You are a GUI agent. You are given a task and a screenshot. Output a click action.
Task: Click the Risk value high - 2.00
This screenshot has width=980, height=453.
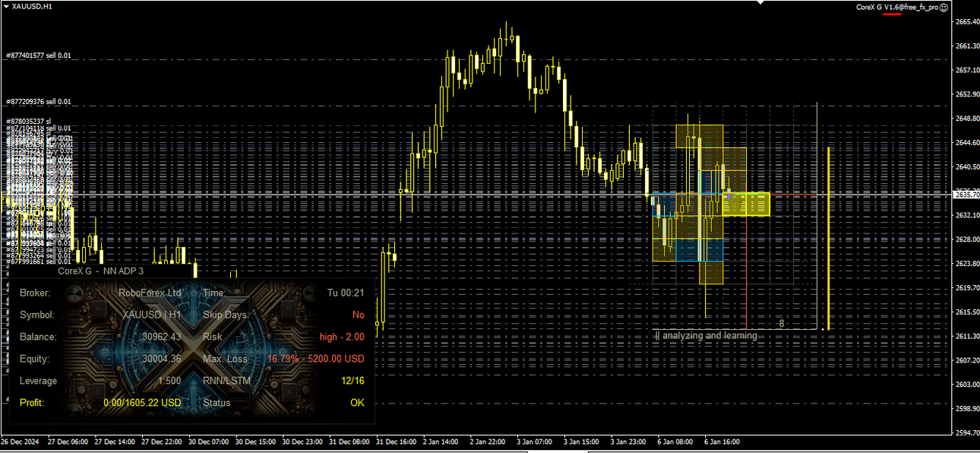pos(342,337)
